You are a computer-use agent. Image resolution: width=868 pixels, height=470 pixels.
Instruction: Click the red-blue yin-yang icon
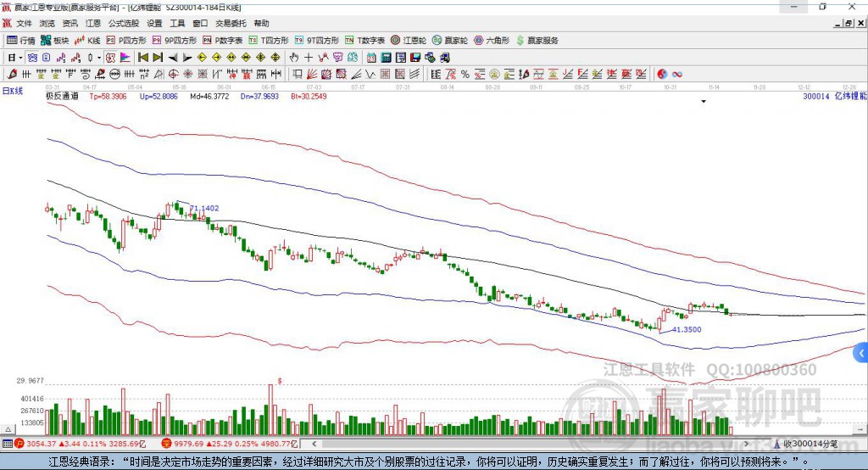[x=661, y=74]
